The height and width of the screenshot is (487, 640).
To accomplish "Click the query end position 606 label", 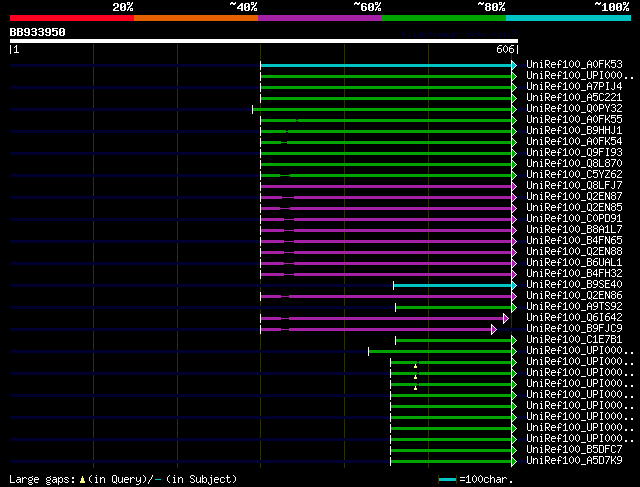I will pos(505,49).
